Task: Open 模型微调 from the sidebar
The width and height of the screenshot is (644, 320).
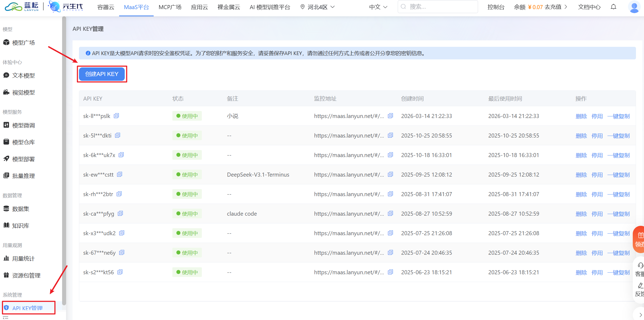Action: point(23,125)
